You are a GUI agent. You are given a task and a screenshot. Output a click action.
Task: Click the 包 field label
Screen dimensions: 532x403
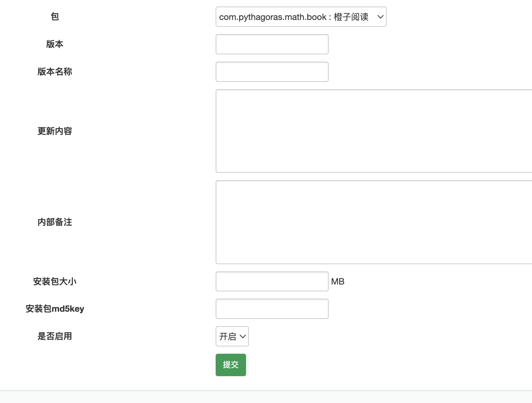click(x=55, y=17)
